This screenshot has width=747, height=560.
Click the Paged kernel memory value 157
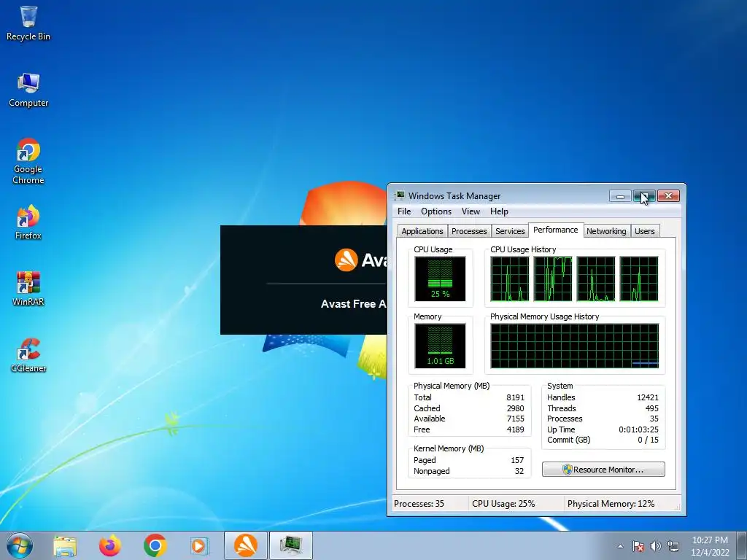(517, 461)
